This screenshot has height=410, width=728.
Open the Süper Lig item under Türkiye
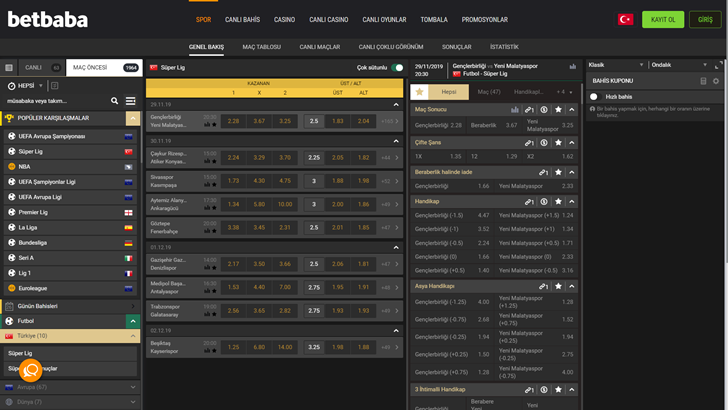click(70, 353)
